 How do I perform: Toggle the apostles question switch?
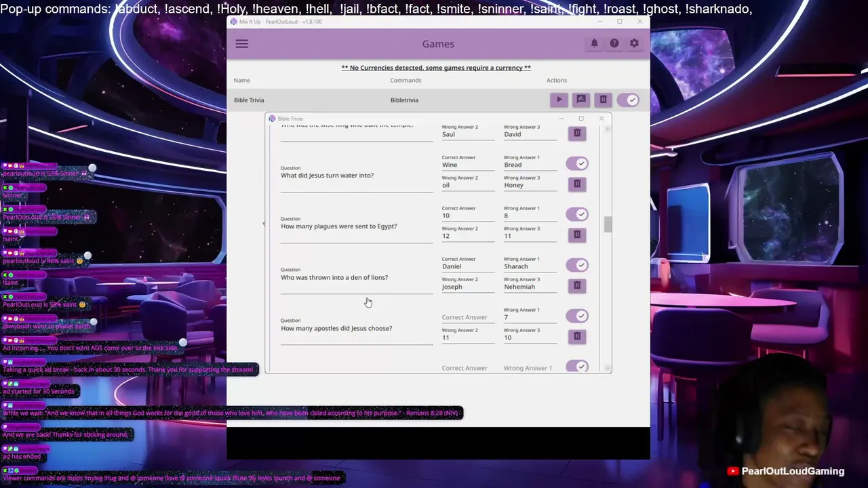[577, 316]
